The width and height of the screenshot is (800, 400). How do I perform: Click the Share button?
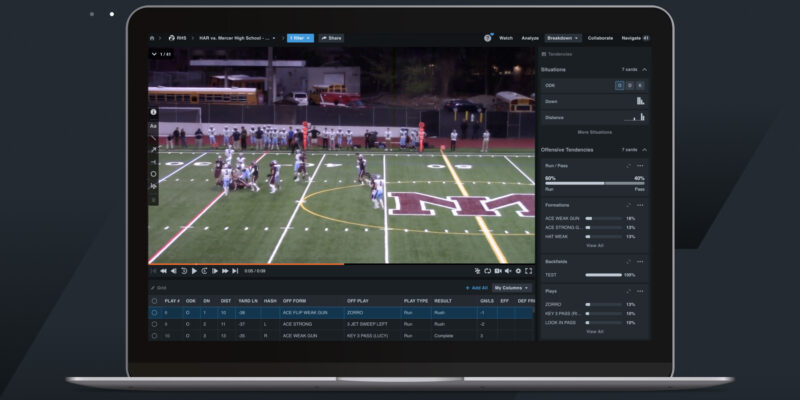pyautogui.click(x=332, y=38)
